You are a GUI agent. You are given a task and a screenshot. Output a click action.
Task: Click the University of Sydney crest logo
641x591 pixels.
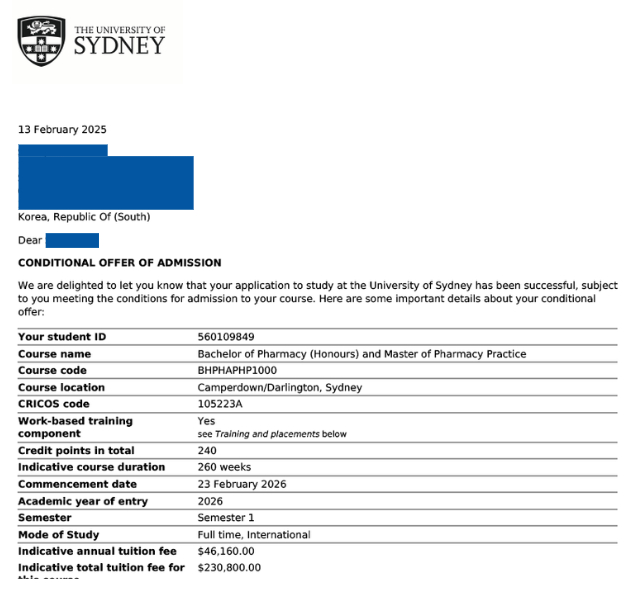coord(41,41)
